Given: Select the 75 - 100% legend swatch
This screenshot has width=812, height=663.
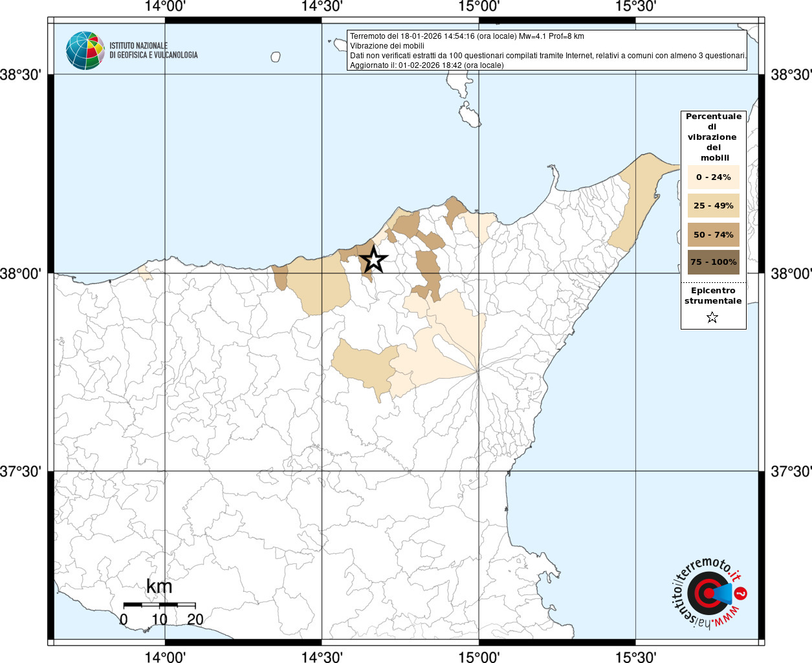Looking at the screenshot, I should coord(713,262).
